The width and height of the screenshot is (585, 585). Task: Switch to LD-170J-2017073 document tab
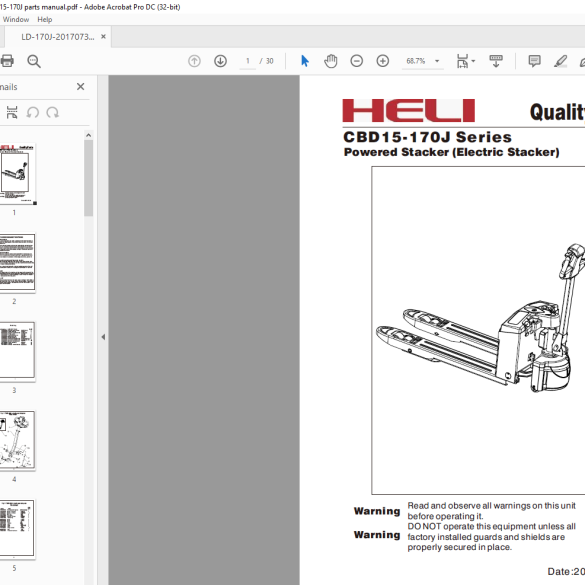58,37
